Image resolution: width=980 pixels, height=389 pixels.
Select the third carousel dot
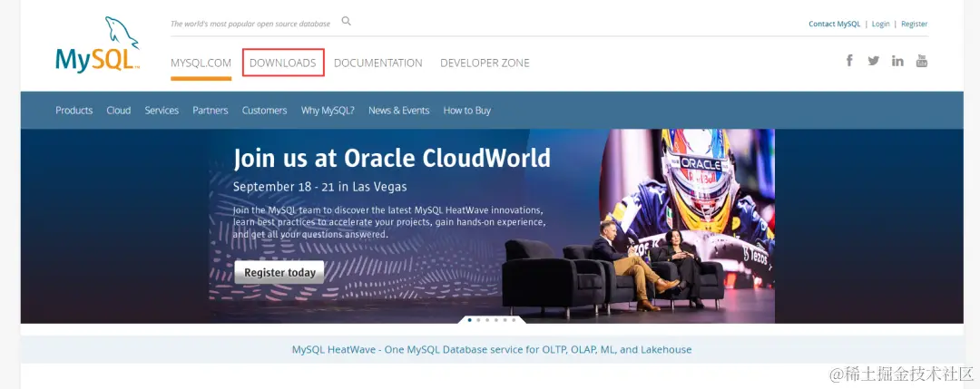coord(487,320)
